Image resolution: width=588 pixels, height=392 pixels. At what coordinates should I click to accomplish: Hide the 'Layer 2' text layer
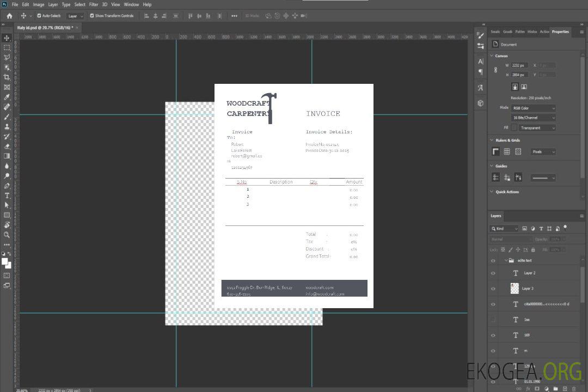(493, 273)
